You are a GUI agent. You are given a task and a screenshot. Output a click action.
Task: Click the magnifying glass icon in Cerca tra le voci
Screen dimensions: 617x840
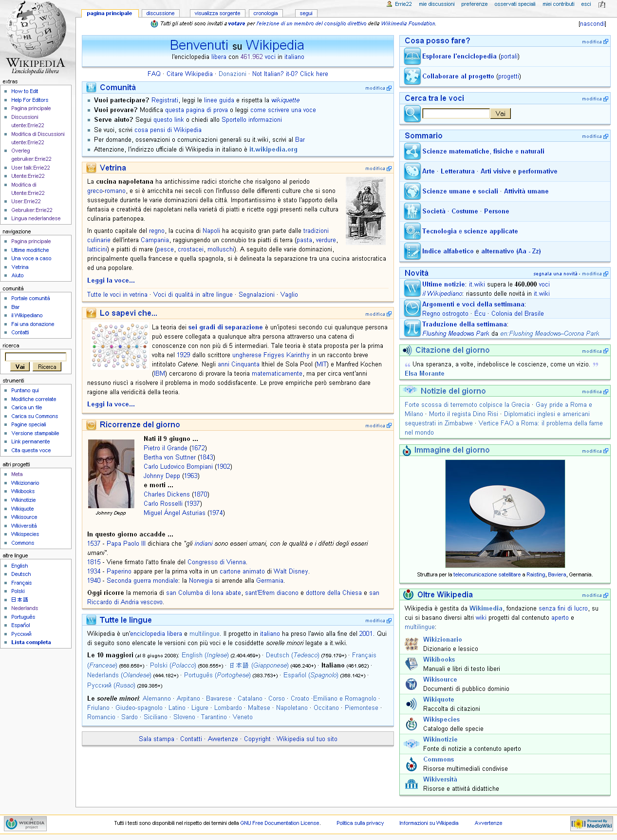pos(412,114)
